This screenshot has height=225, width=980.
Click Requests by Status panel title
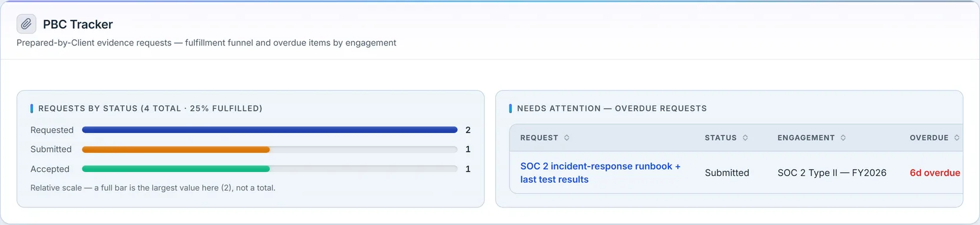point(150,108)
